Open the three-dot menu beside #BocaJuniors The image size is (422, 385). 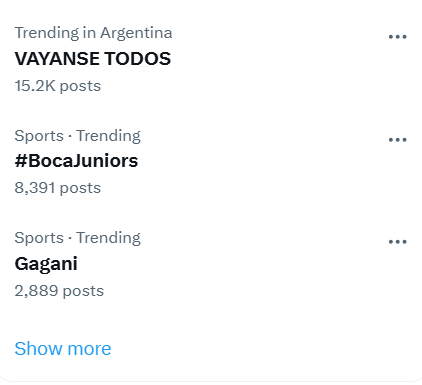coord(398,140)
